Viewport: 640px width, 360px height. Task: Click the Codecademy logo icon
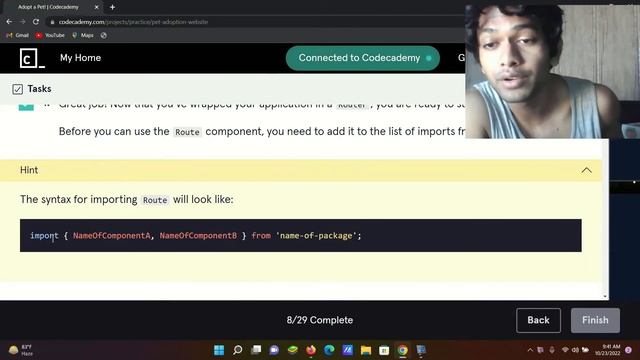coord(32,58)
